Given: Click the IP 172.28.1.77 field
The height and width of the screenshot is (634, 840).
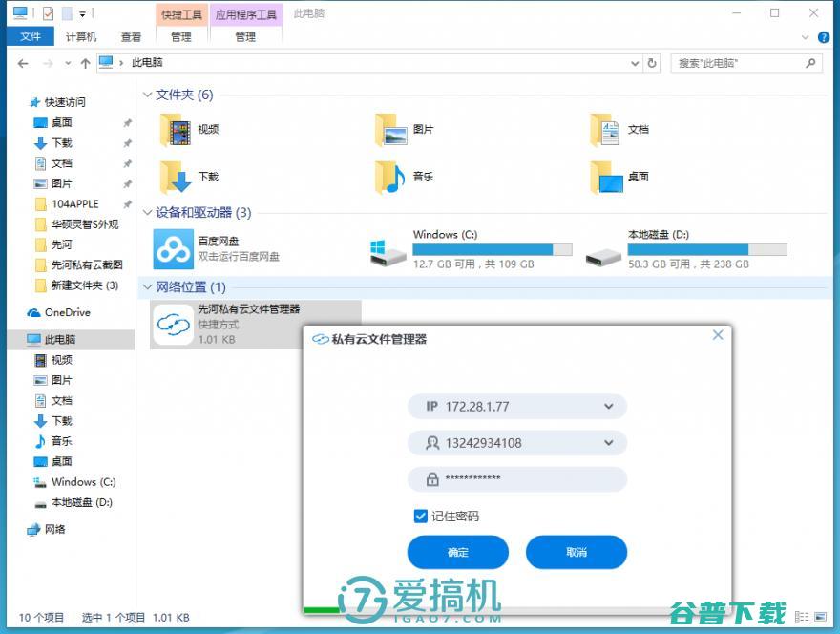Looking at the screenshot, I should pos(517,406).
